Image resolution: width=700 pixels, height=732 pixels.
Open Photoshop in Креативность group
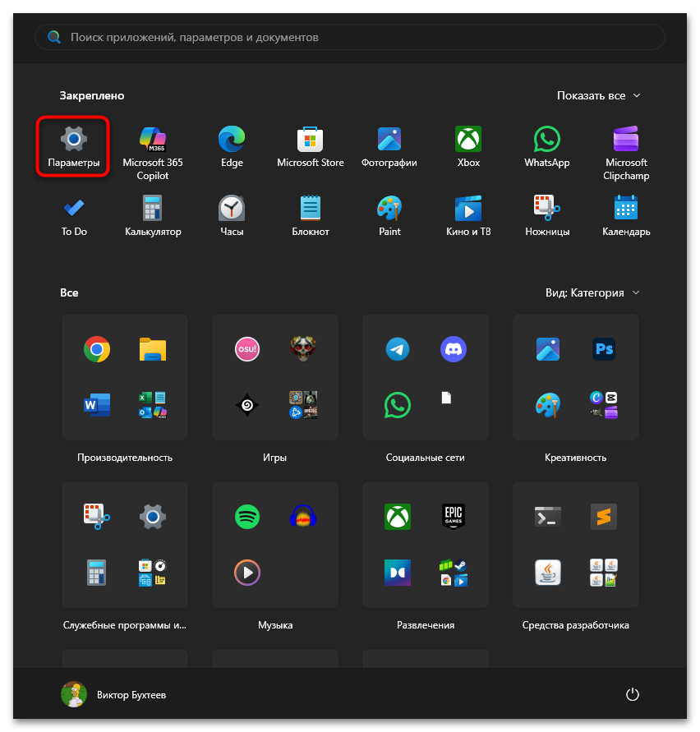pos(604,349)
